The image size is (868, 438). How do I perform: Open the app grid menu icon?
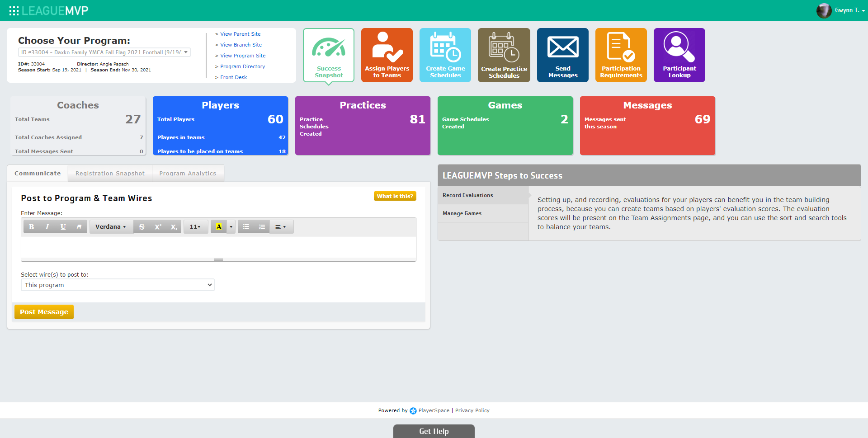(x=14, y=11)
